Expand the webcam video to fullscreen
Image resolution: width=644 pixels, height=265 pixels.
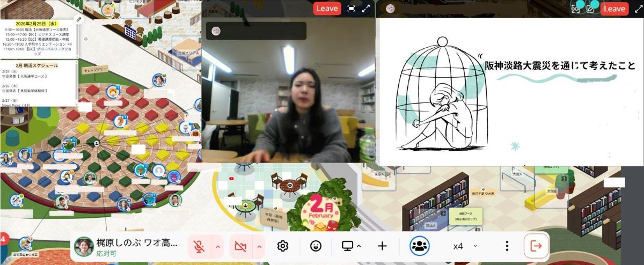[x=366, y=8]
